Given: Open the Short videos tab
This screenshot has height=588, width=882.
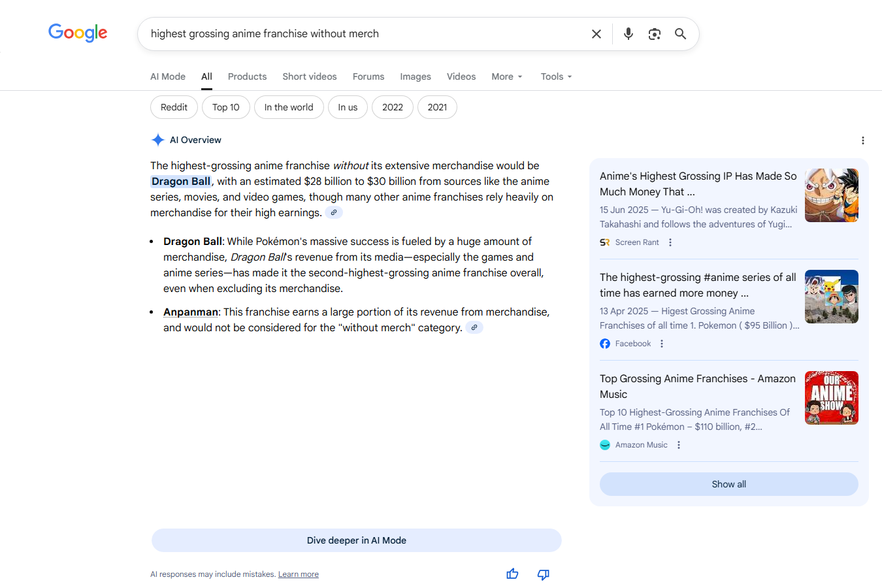Looking at the screenshot, I should 310,76.
